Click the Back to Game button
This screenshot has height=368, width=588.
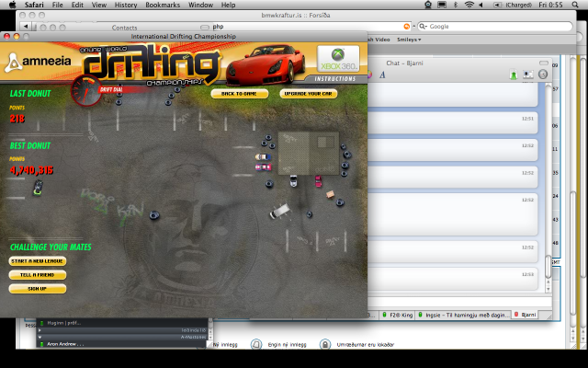pos(239,94)
